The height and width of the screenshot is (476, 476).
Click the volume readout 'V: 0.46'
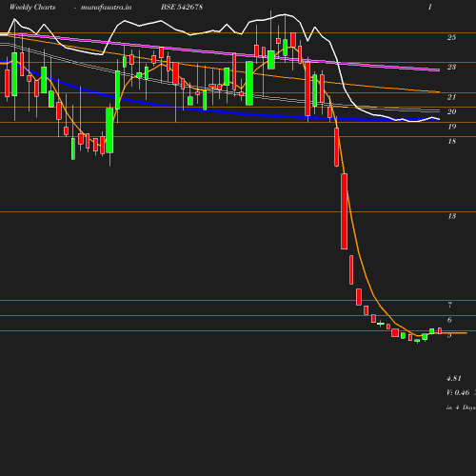[x=458, y=393]
